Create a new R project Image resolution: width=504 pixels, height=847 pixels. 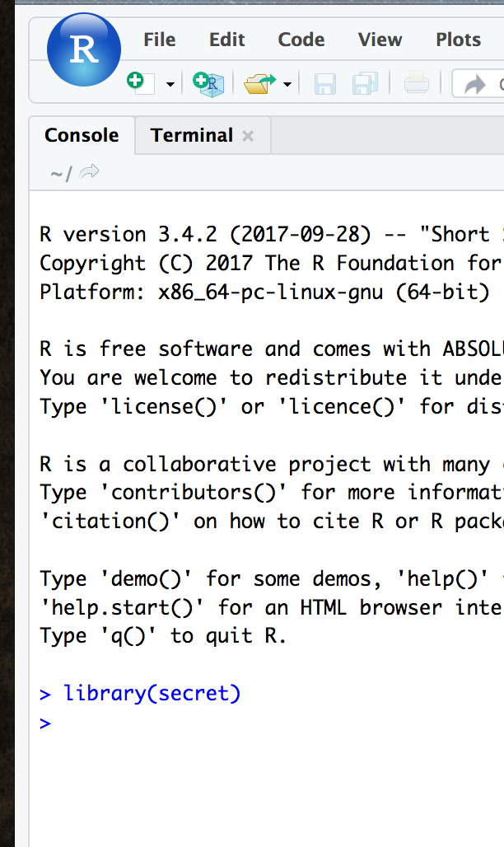coord(208,84)
